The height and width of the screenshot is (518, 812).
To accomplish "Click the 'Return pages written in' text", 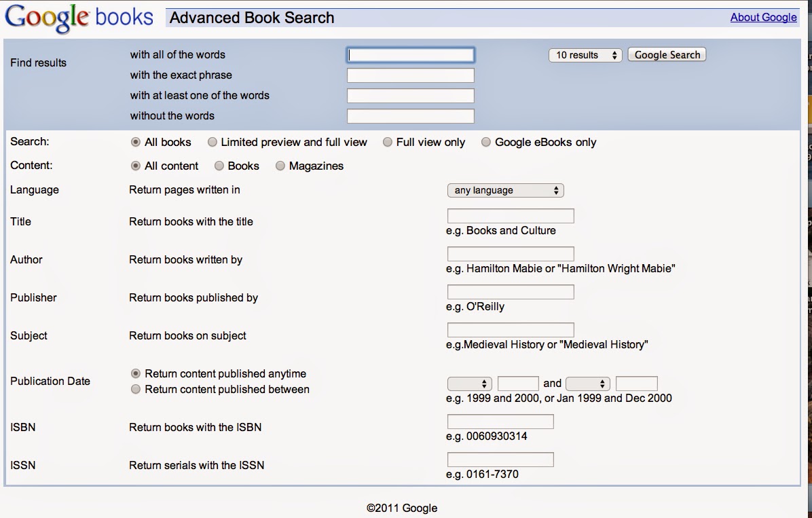I will pyautogui.click(x=185, y=189).
